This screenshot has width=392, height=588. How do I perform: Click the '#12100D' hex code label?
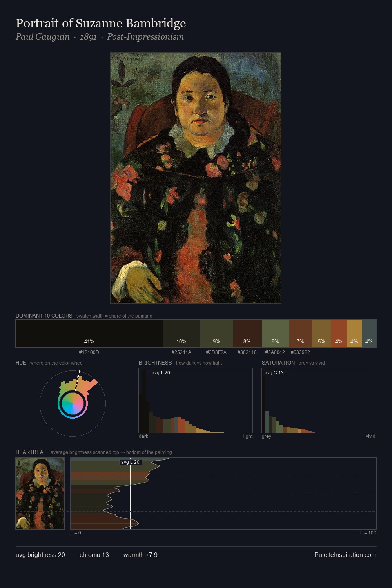tap(89, 352)
